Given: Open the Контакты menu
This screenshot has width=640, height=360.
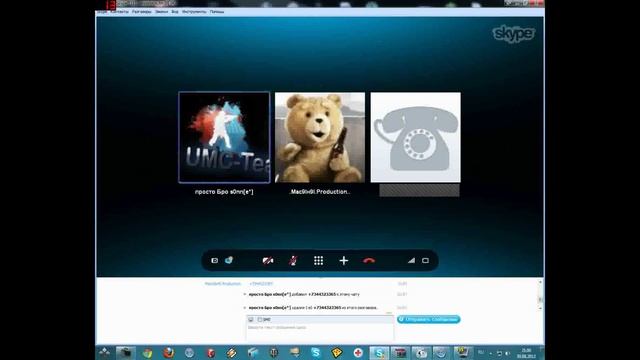Looking at the screenshot, I should point(120,12).
